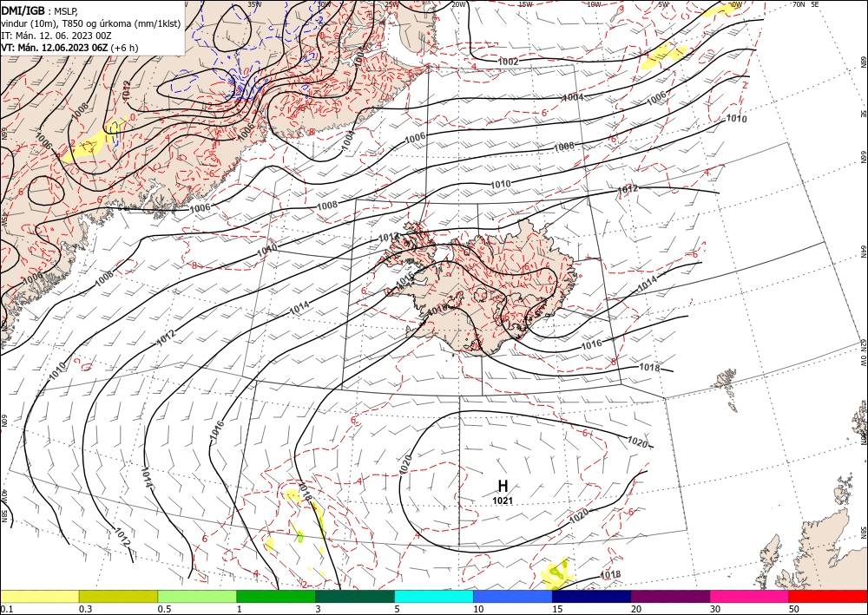Click the 1002 isobar label

508,62
